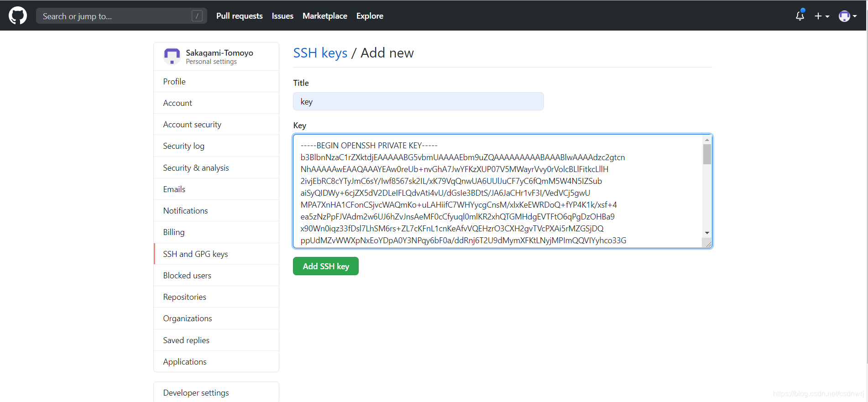Open the notifications bell
Screen dimensions: 868x402
tap(800, 16)
